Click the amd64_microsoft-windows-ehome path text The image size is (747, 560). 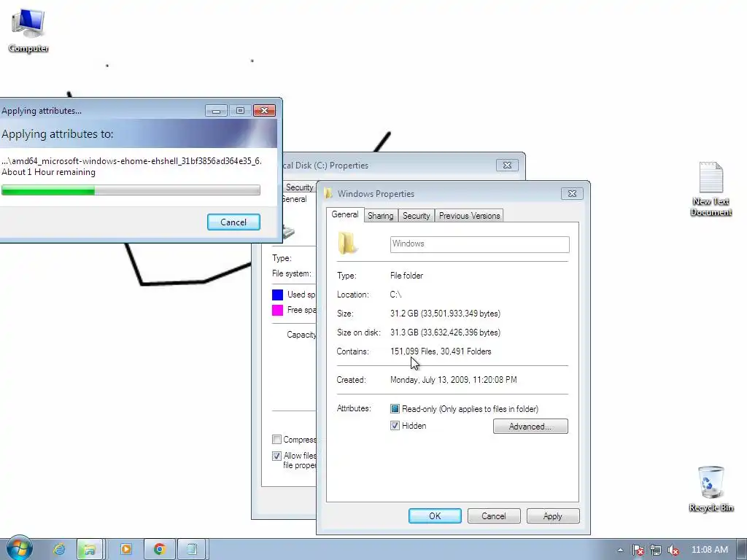[x=131, y=161]
